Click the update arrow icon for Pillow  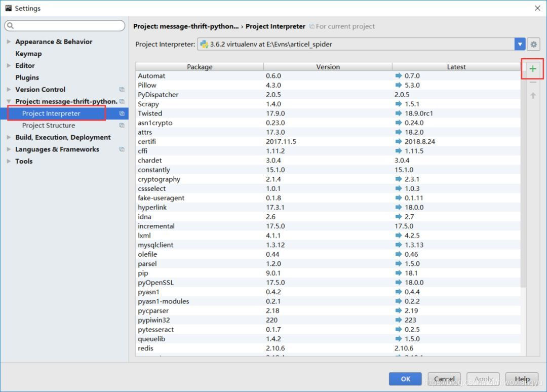(399, 85)
